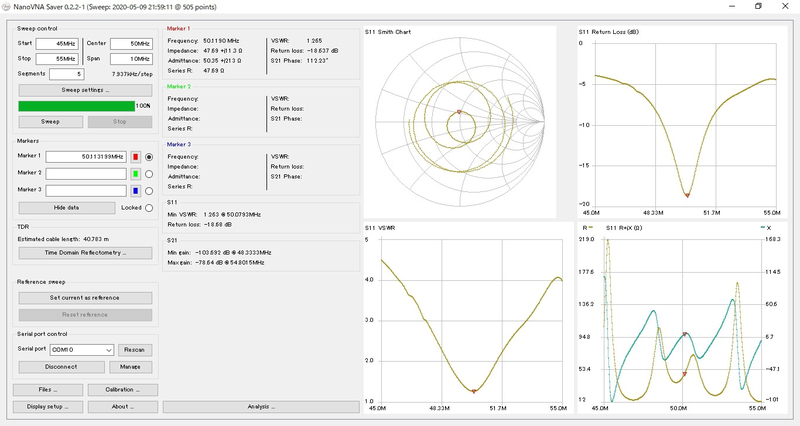This screenshot has width=800, height=426.
Task: Click the sweep progress bar
Action: (x=77, y=106)
